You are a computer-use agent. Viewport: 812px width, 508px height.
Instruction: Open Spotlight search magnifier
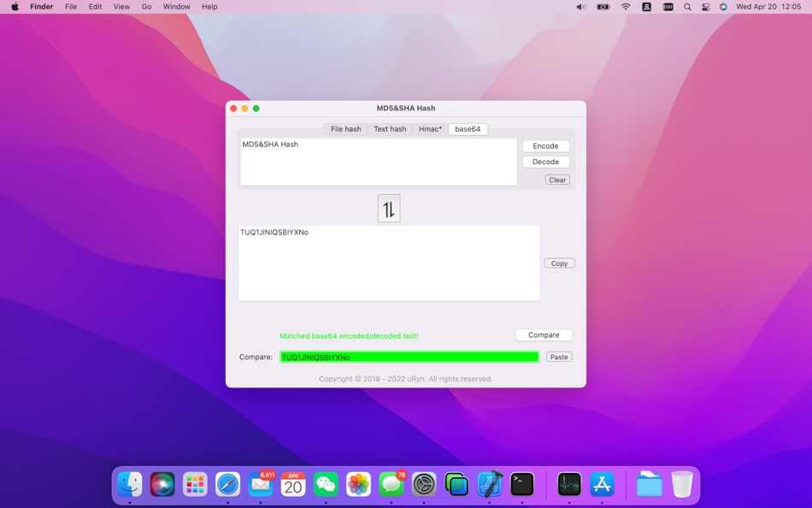tap(687, 7)
